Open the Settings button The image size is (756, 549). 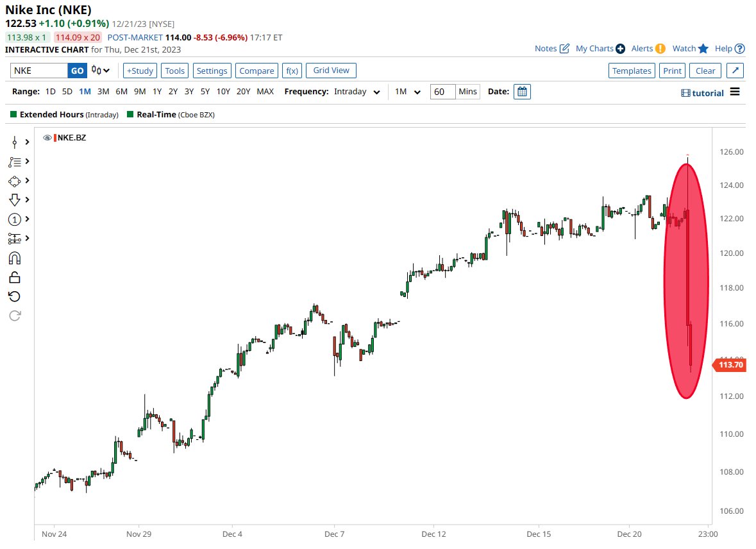tap(212, 71)
